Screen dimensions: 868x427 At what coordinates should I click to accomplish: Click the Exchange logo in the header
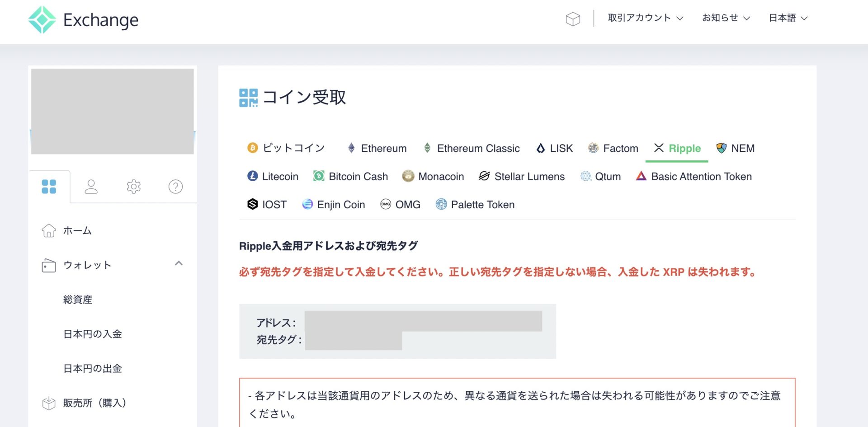(x=84, y=20)
